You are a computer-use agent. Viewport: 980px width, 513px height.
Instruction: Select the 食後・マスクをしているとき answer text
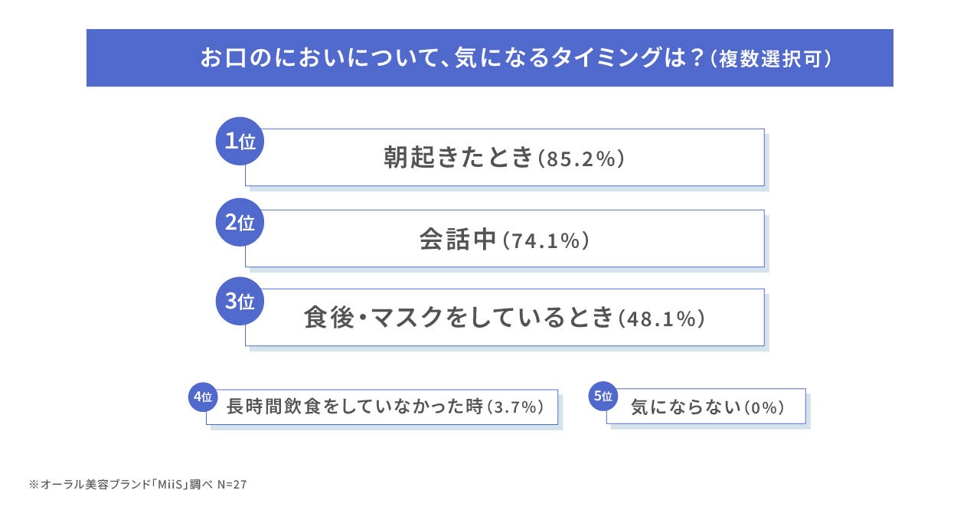click(x=459, y=319)
